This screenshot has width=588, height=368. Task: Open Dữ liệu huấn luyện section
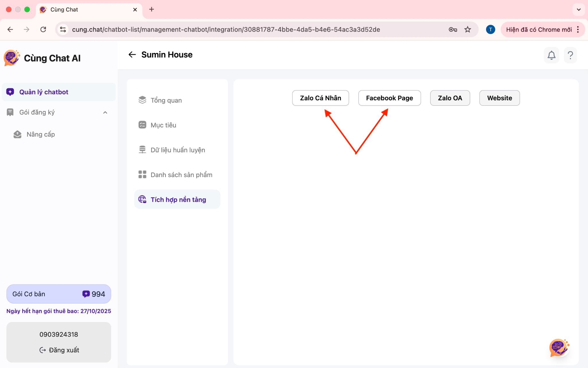[178, 150]
